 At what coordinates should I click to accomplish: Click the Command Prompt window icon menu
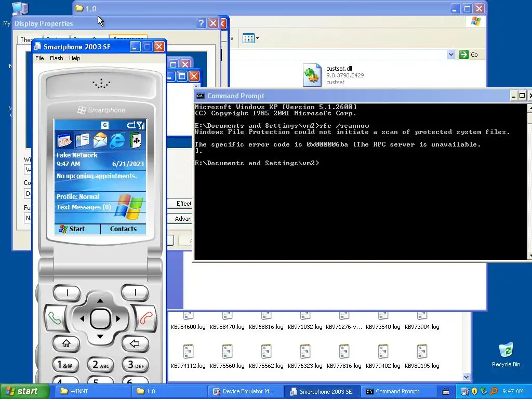pos(200,96)
